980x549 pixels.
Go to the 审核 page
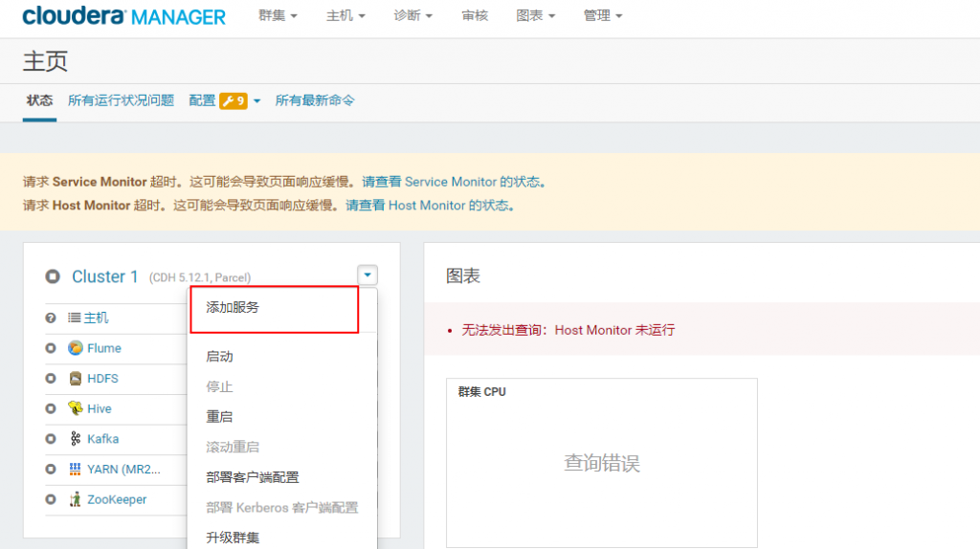pyautogui.click(x=475, y=15)
